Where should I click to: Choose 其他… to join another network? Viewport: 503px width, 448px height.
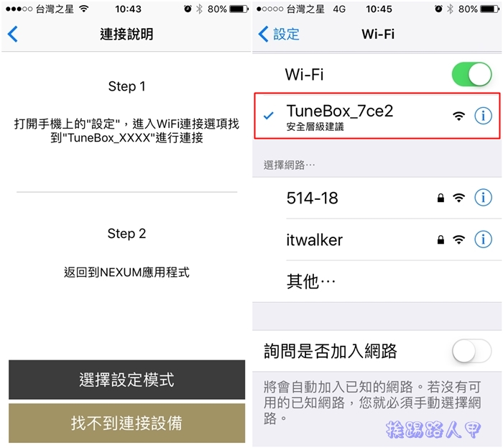tap(377, 281)
